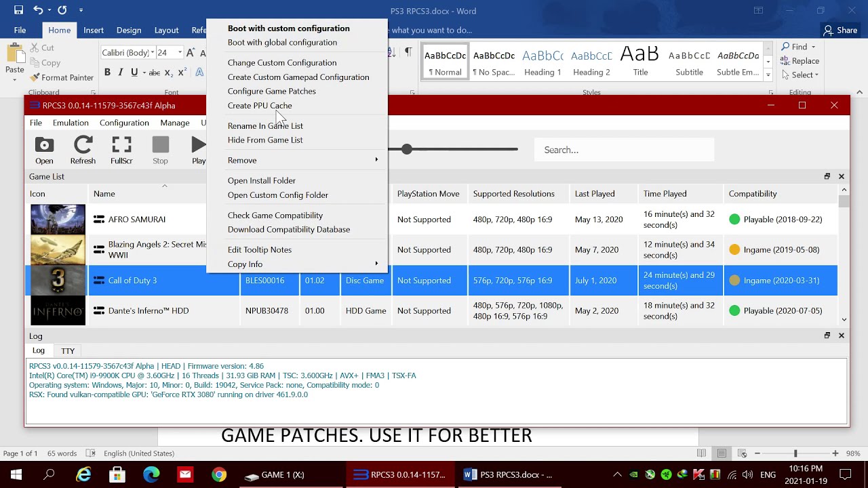The image size is (868, 488).
Task: Apply the Title style
Action: [x=640, y=62]
